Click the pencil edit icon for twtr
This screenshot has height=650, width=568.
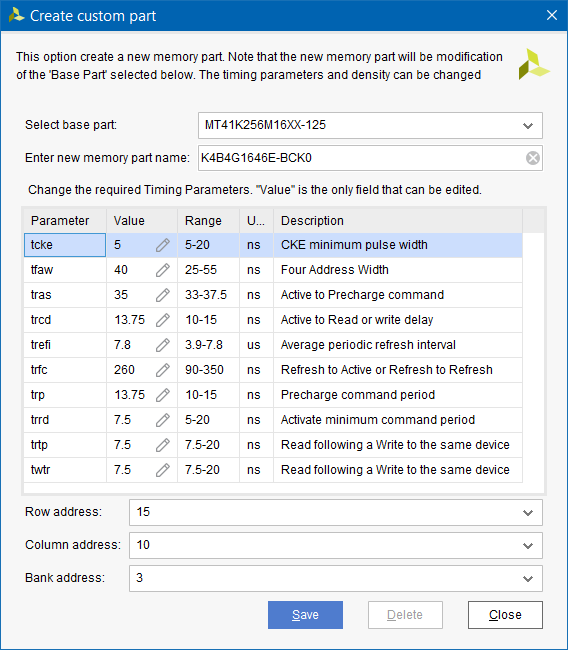point(163,470)
